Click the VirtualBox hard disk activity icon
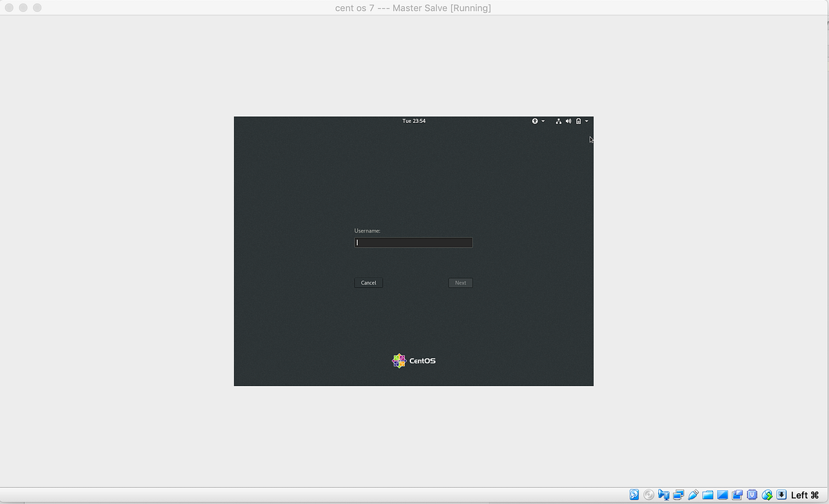 tap(633, 494)
